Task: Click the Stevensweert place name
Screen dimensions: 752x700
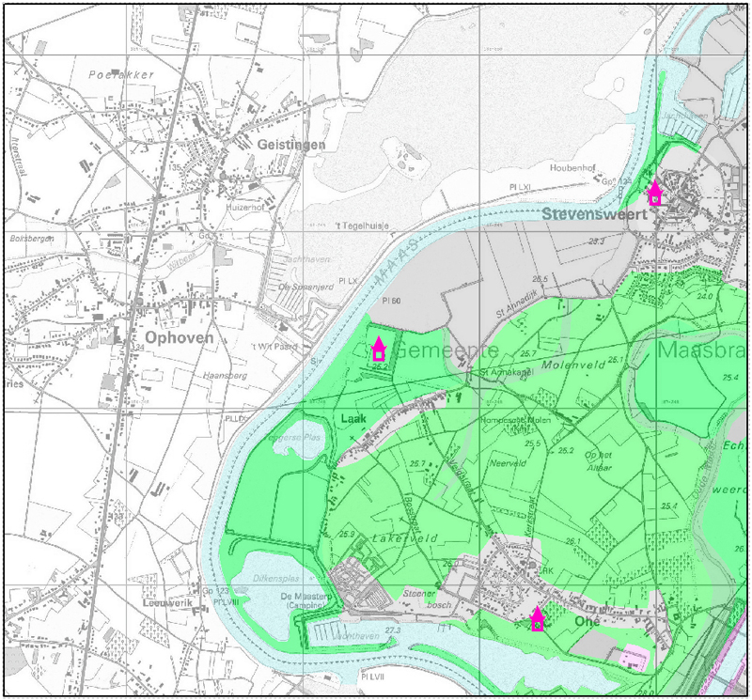Action: click(590, 214)
